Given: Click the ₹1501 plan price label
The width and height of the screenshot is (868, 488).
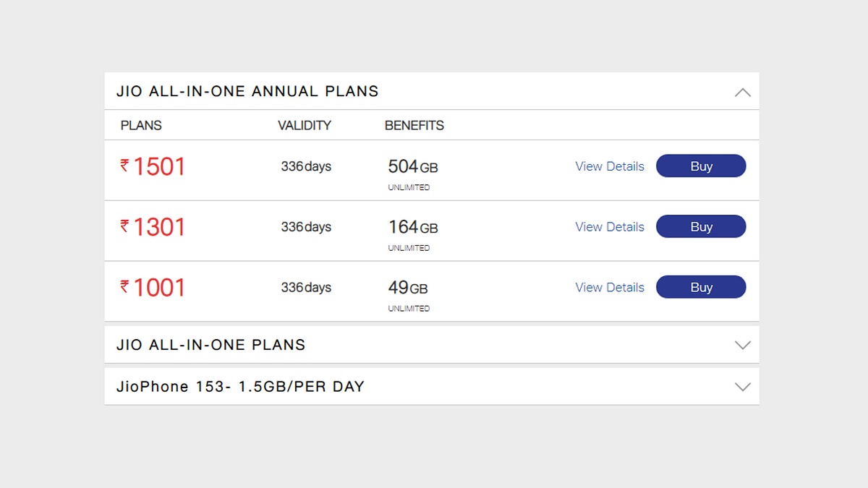Looking at the screenshot, I should [152, 166].
